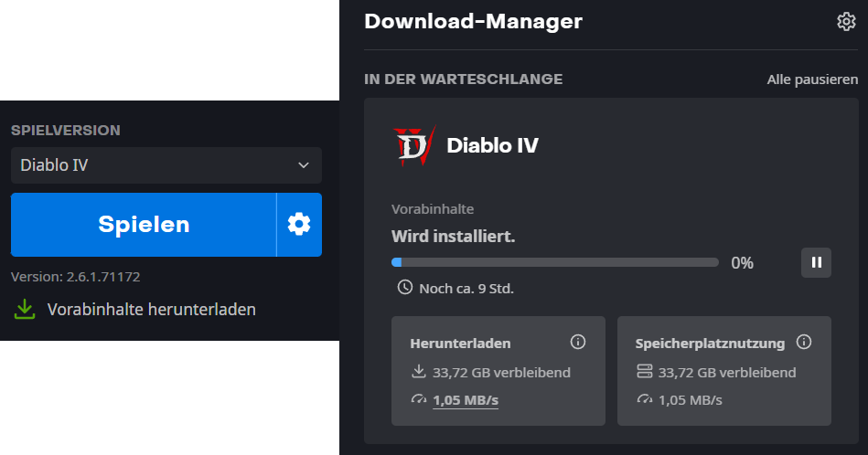Image resolution: width=868 pixels, height=455 pixels.
Task: Adjust download speed limit 1,05 MB/s link
Action: pos(465,400)
